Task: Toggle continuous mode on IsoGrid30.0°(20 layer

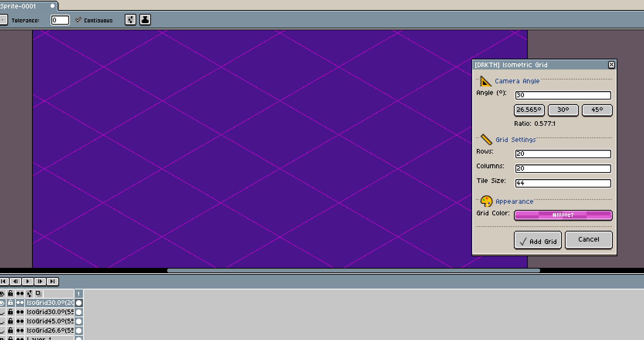Action: (20, 303)
